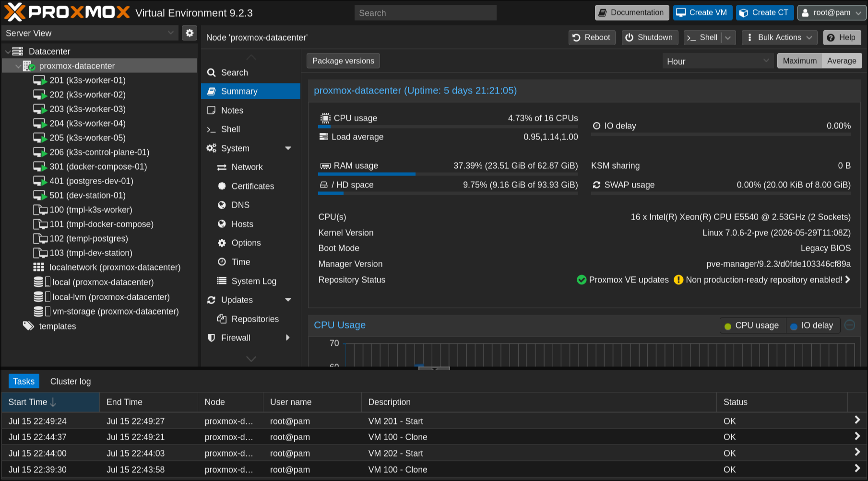868x481 pixels.
Task: Click running VM icon for 201 k3s-worker-01
Action: pyautogui.click(x=40, y=80)
